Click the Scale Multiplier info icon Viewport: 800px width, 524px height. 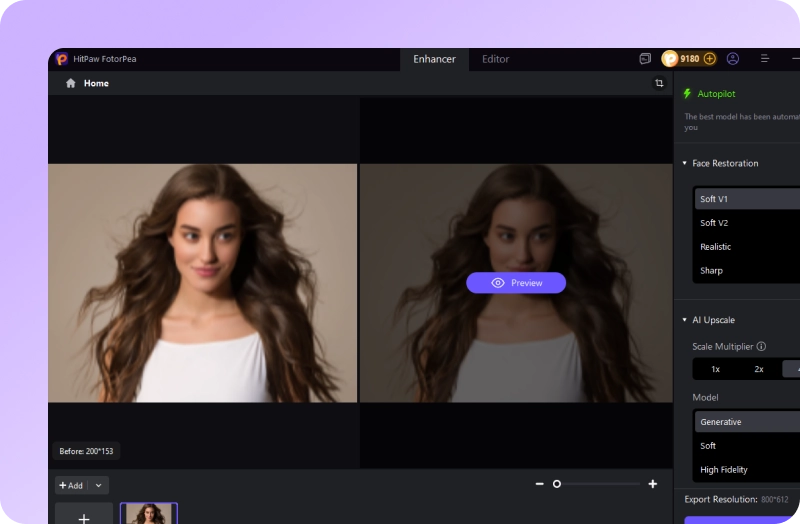point(761,346)
